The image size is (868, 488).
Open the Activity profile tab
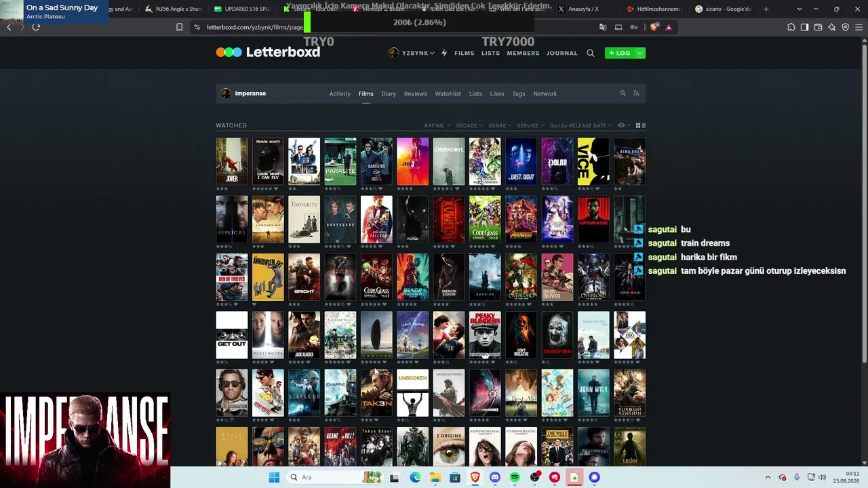pyautogui.click(x=340, y=94)
